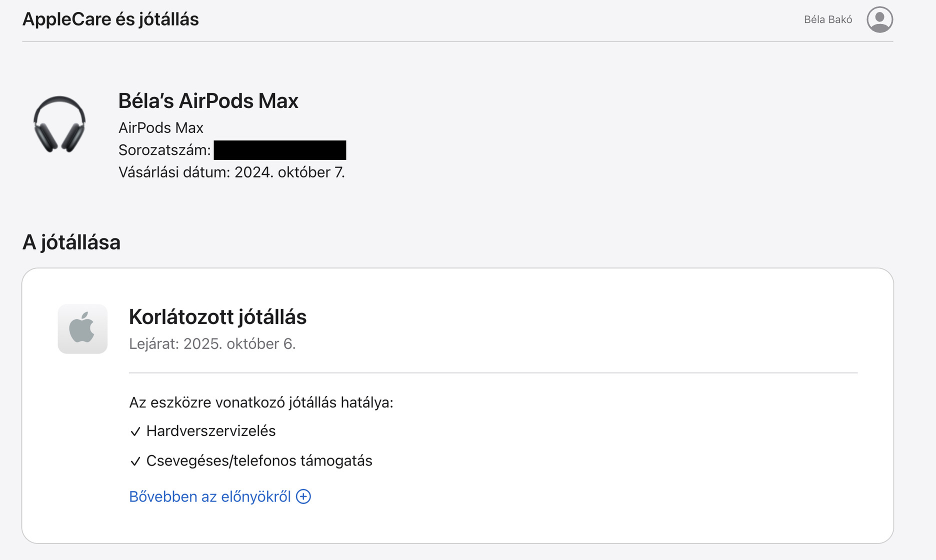Click the redacted Sorozatszám field

coord(280,148)
